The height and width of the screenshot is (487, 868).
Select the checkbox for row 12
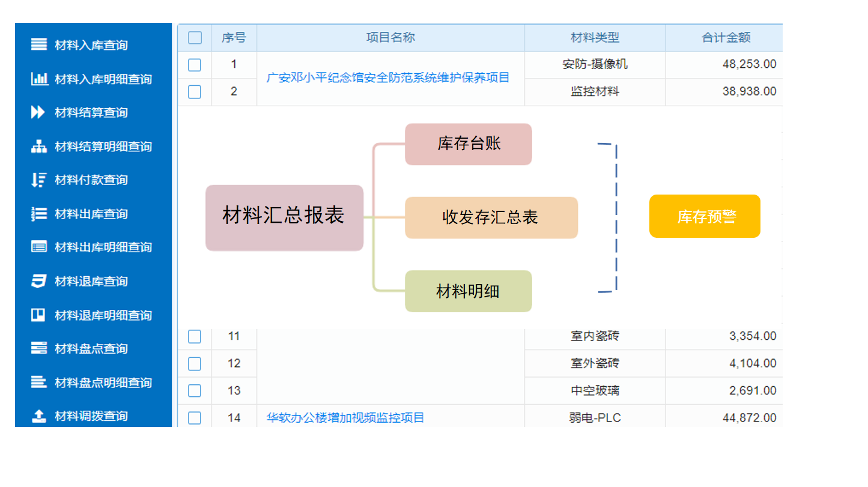click(x=195, y=363)
